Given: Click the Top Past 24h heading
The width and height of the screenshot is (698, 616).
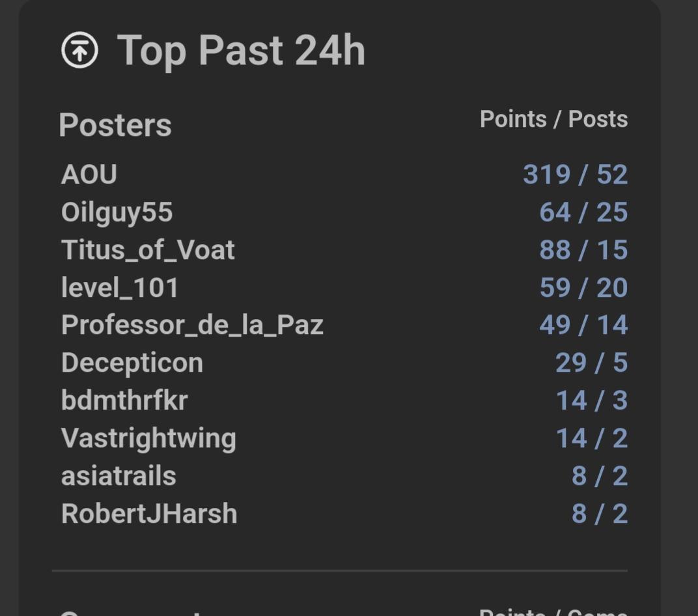Looking at the screenshot, I should tap(241, 51).
